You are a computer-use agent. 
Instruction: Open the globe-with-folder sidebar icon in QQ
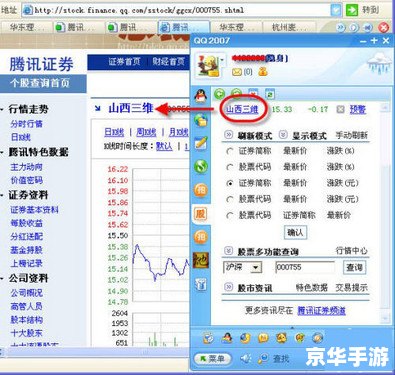click(201, 120)
